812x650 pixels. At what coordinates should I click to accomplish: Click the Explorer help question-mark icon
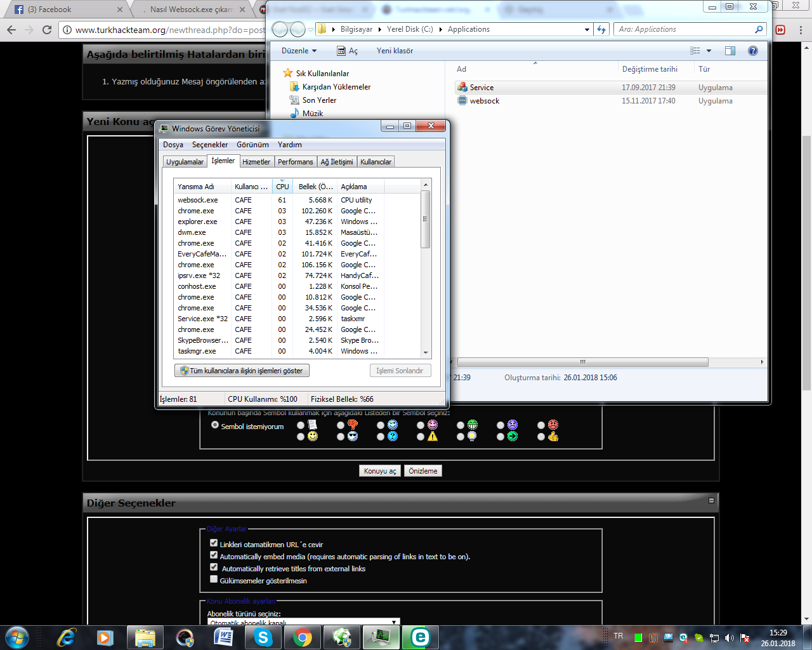753,51
